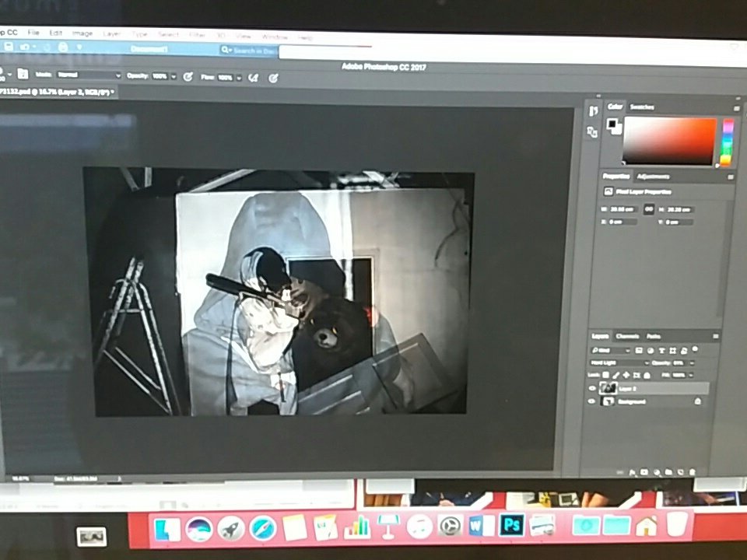Enable pressure for size icon
Image resolution: width=747 pixels, height=560 pixels.
click(273, 78)
